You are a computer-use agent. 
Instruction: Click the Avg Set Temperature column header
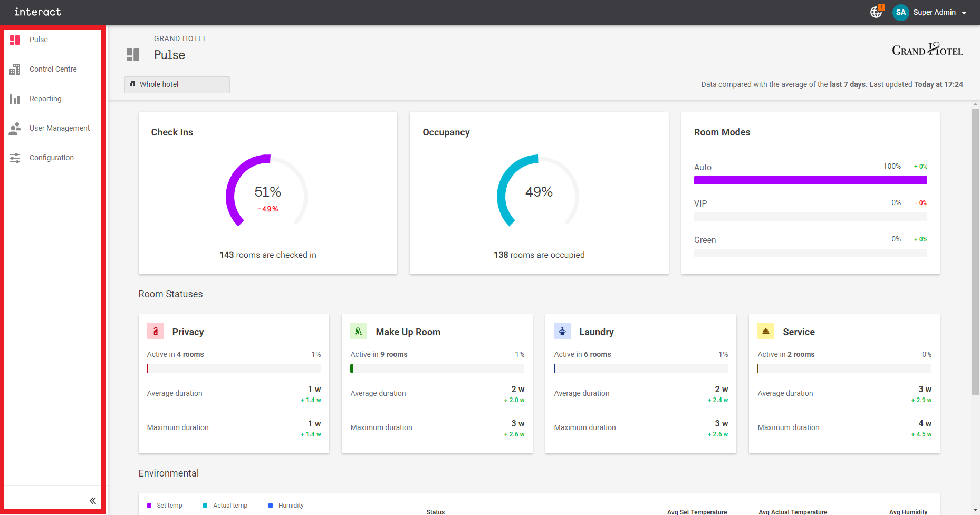[697, 512]
